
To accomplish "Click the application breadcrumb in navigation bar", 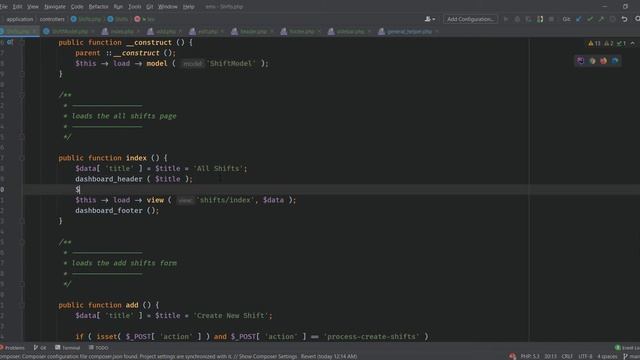I will [19, 19].
